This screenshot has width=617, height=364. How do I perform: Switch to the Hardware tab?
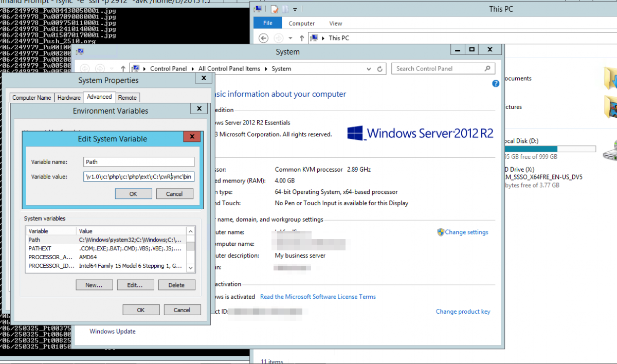69,98
